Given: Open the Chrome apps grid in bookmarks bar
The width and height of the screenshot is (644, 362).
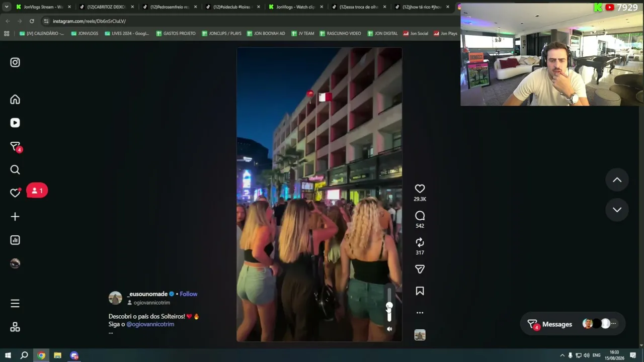Looking at the screenshot, I should (7, 34).
